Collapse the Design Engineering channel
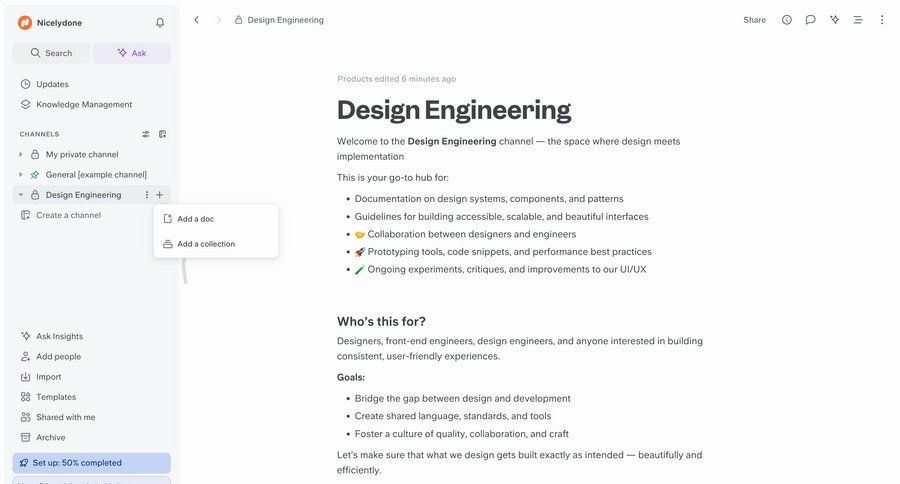The height and width of the screenshot is (484, 900). point(21,195)
